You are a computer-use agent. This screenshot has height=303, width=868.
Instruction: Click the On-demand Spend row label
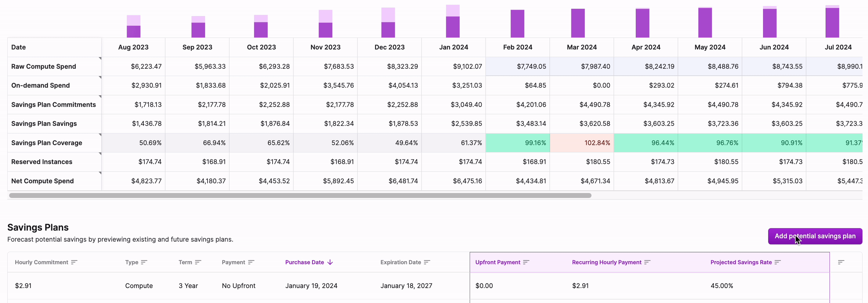point(40,85)
